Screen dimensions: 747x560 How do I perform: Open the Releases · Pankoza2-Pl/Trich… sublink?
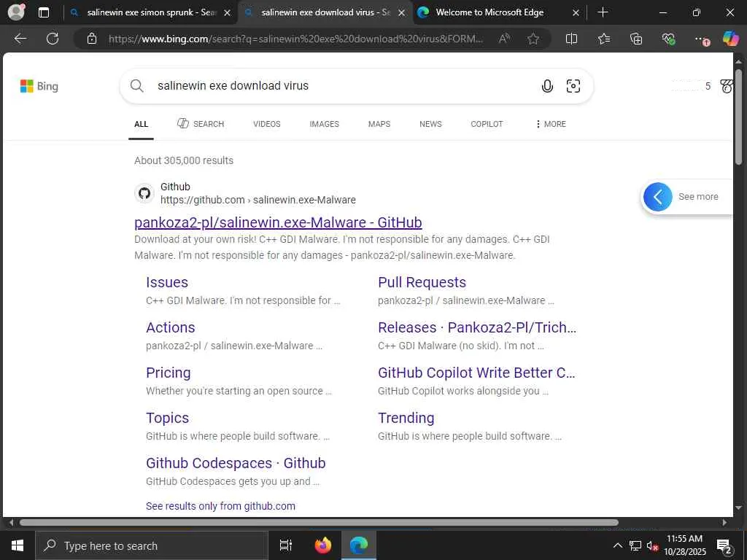(x=477, y=327)
